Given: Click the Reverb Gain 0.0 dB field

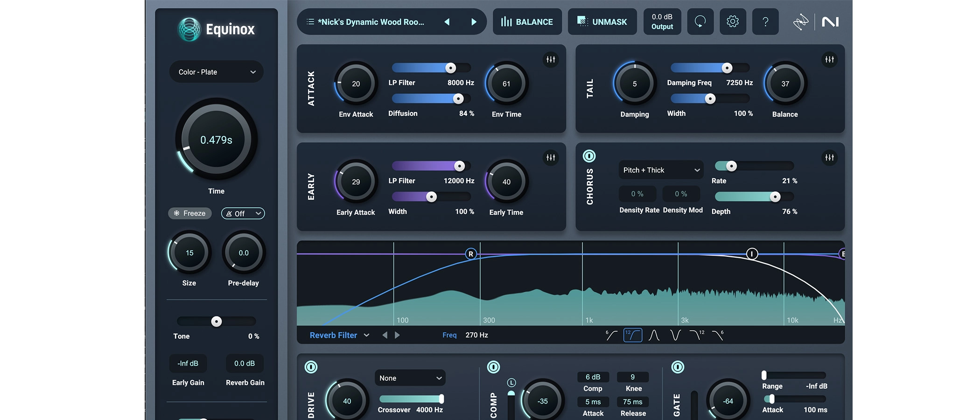Looking at the screenshot, I should tap(245, 364).
